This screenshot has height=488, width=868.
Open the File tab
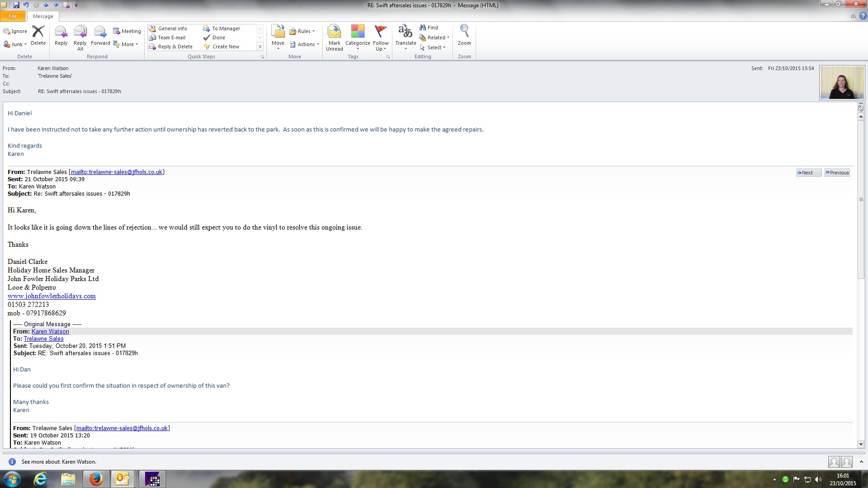click(x=13, y=16)
